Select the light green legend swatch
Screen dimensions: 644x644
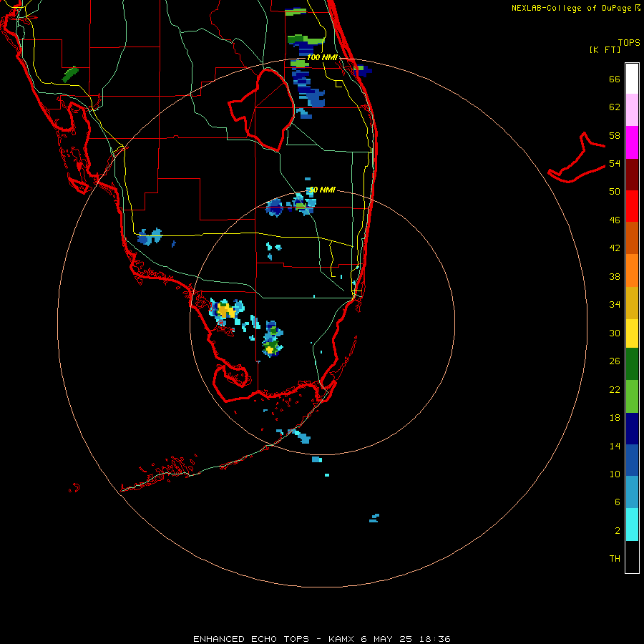pyautogui.click(x=632, y=396)
